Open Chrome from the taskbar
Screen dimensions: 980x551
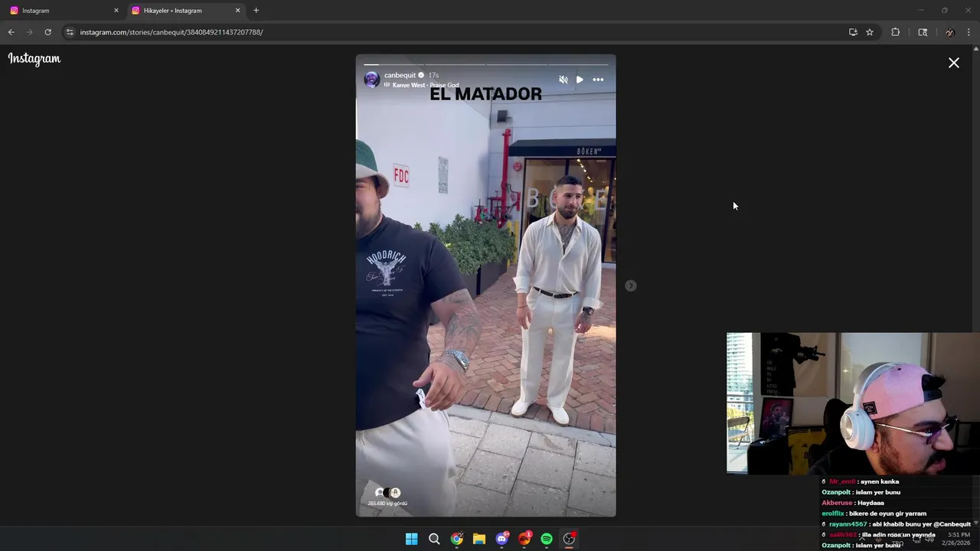[456, 539]
